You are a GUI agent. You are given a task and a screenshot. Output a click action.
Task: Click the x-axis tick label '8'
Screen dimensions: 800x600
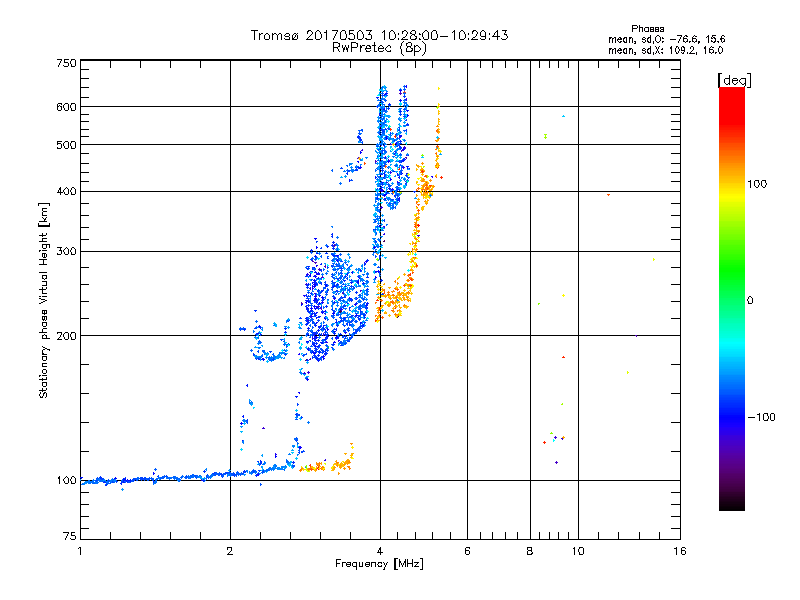point(530,551)
